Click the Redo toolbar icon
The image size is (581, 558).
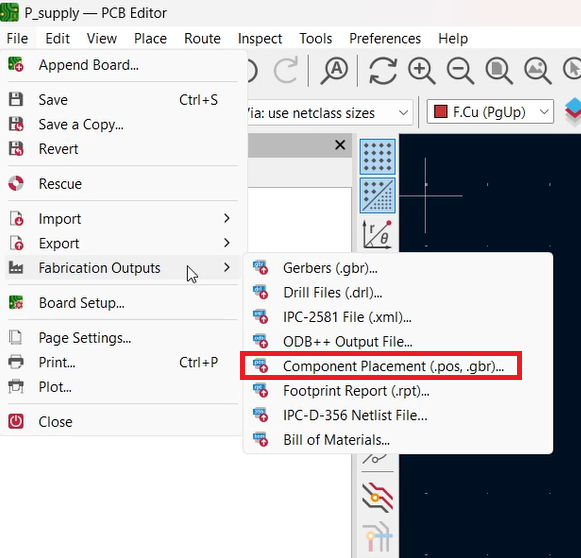click(x=286, y=70)
